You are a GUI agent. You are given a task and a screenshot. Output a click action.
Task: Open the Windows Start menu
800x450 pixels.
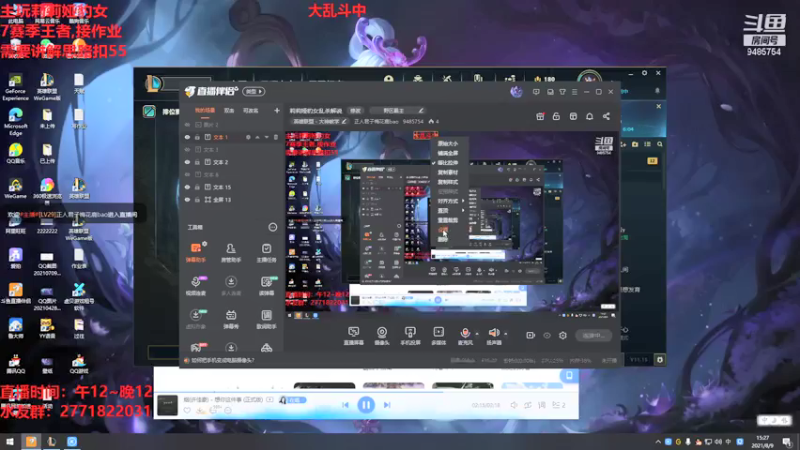click(10, 441)
